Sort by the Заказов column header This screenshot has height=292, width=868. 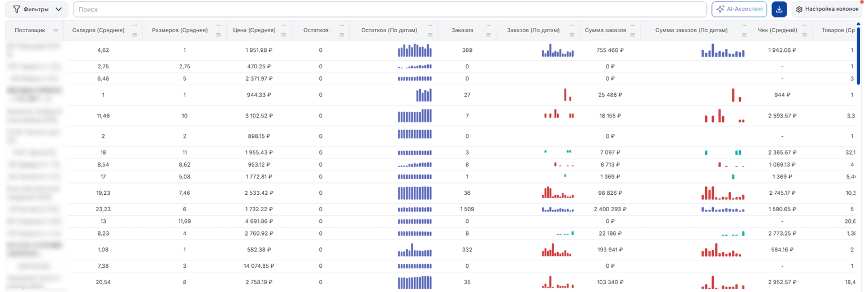[463, 30]
